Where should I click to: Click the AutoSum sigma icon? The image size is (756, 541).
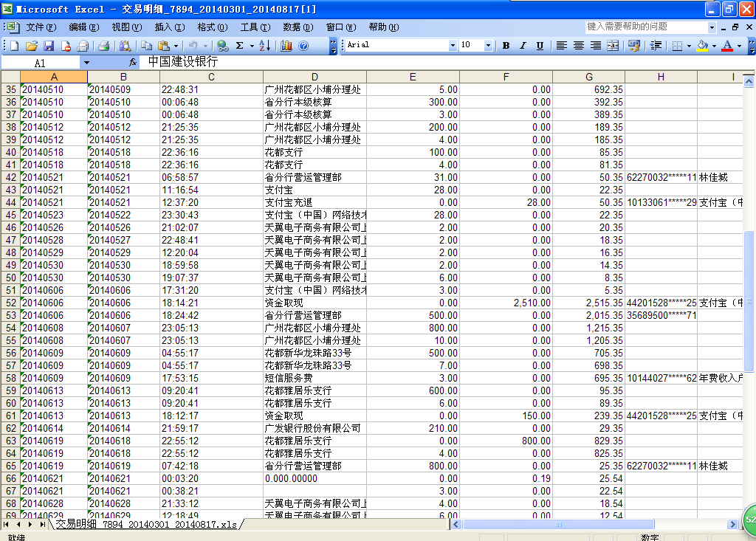tap(240, 46)
